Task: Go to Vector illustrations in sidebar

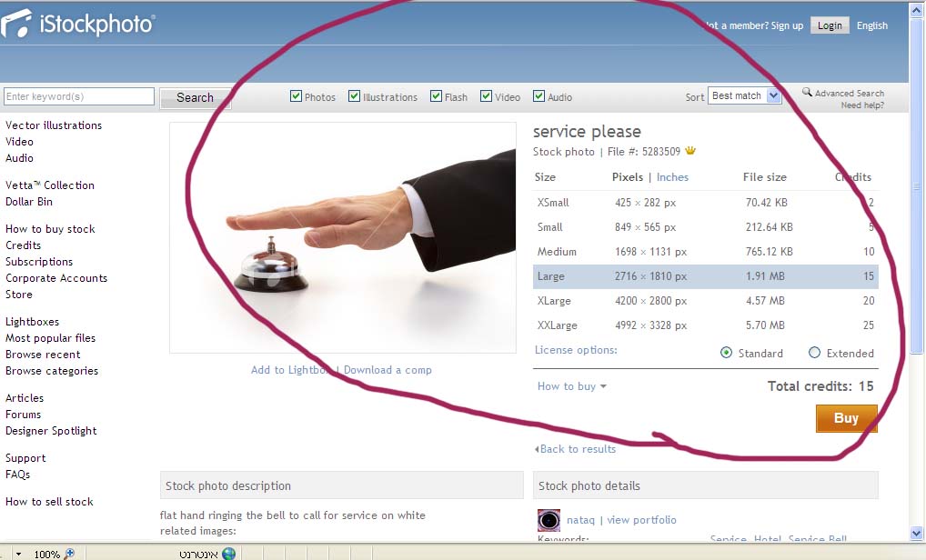Action: (x=54, y=125)
